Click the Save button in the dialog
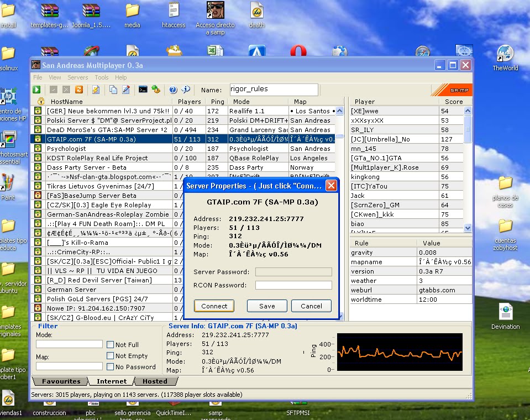530x420 pixels. click(x=267, y=306)
